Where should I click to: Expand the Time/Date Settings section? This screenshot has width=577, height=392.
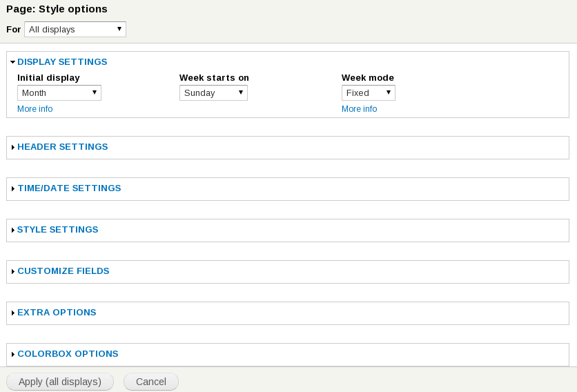(69, 188)
